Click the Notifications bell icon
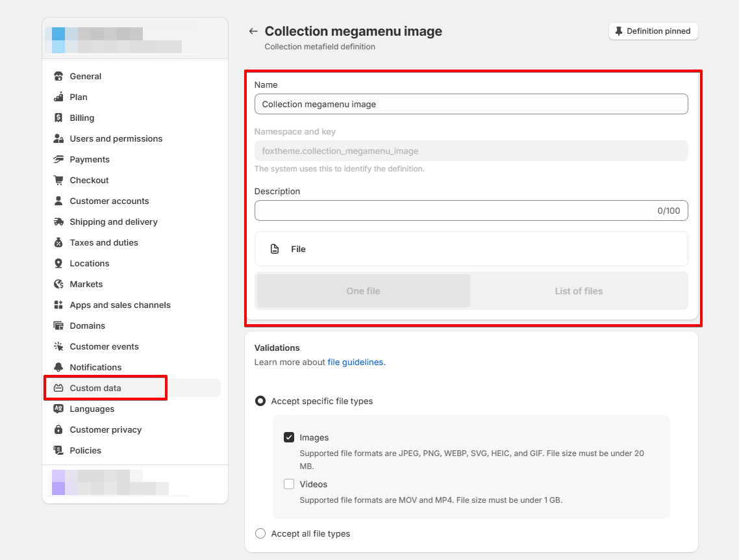 click(x=58, y=367)
